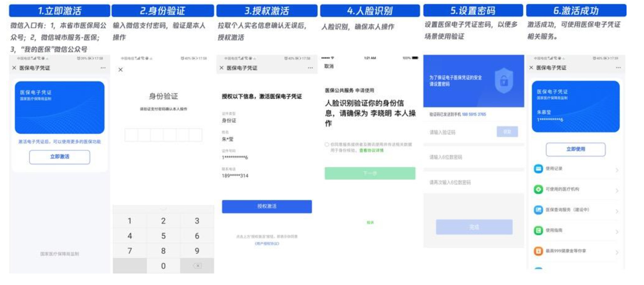The image size is (644, 285).
Task: Open the 可使用的医疗机构 row label
Action: (562, 189)
